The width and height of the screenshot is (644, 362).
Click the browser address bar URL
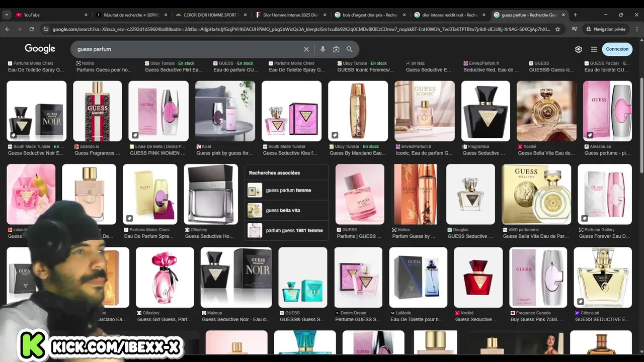(x=301, y=29)
